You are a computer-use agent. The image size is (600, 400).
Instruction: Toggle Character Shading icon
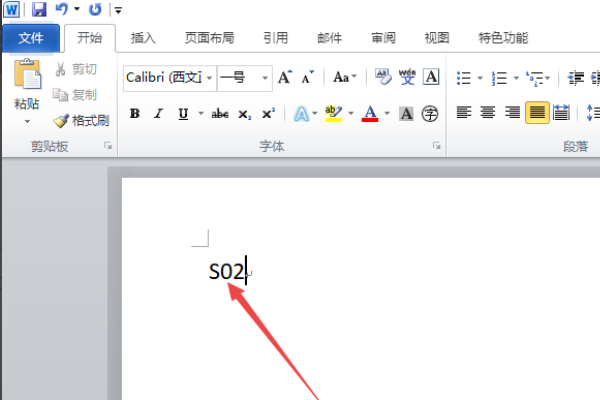click(x=406, y=114)
